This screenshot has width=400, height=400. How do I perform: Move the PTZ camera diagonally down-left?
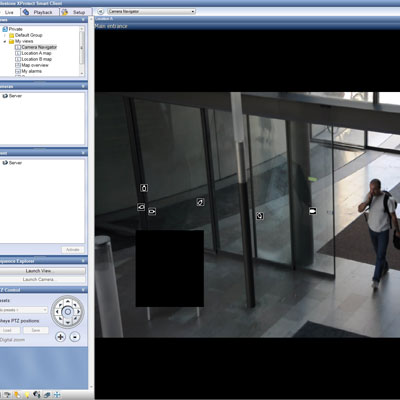(x=60, y=319)
